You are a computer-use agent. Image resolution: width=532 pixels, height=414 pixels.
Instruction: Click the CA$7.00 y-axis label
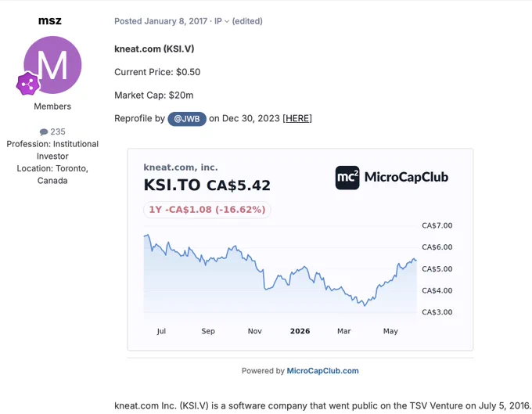point(437,225)
